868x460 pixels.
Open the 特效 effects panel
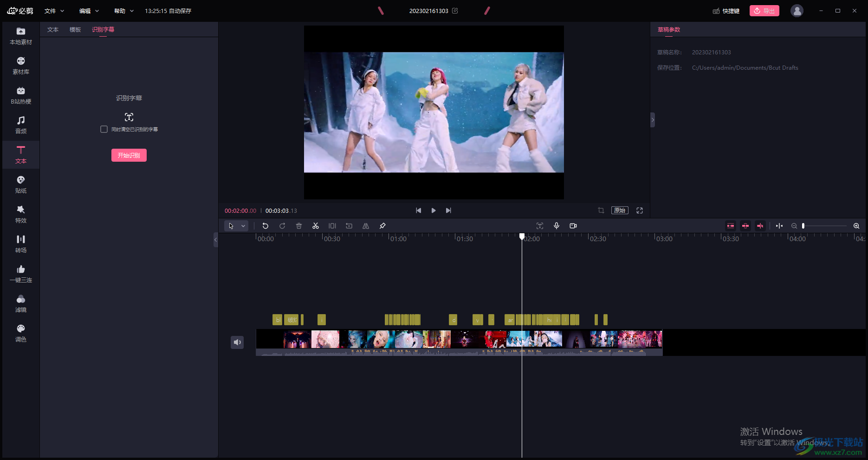pos(21,215)
